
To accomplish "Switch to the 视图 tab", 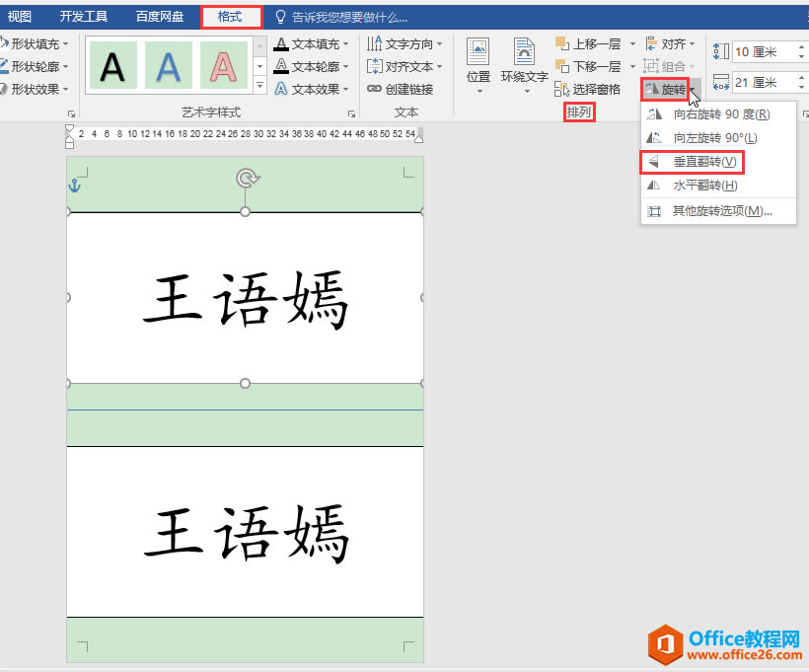I will tap(19, 17).
